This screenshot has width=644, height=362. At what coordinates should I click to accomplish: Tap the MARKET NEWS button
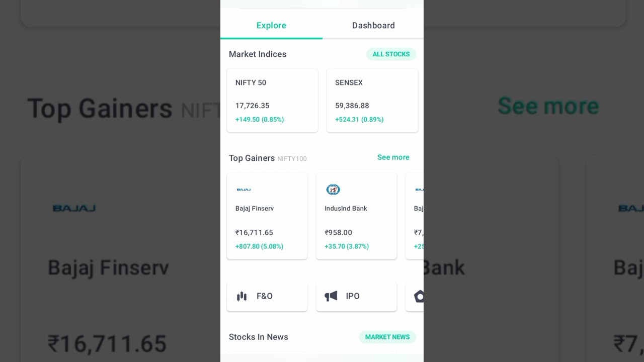pos(387,337)
